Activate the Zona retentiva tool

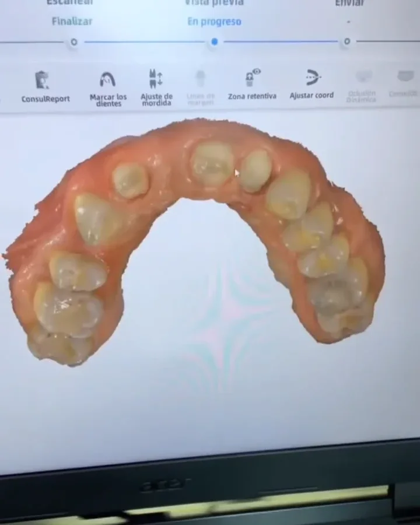click(x=252, y=84)
